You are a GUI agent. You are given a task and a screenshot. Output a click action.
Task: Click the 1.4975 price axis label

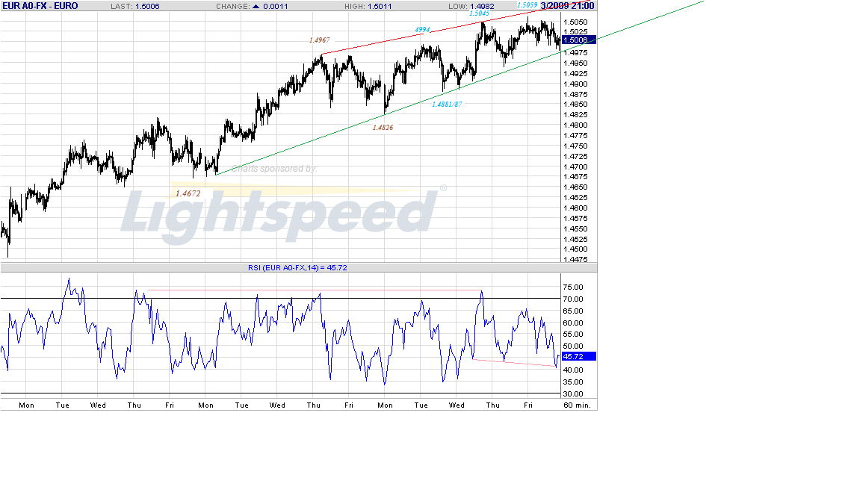pos(575,52)
